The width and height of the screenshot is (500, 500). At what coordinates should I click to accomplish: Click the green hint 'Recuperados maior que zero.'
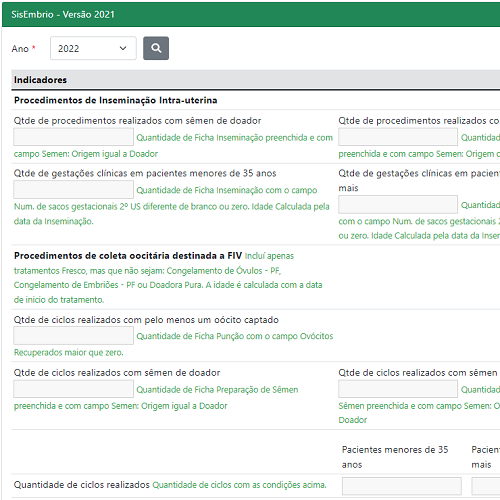(69, 352)
